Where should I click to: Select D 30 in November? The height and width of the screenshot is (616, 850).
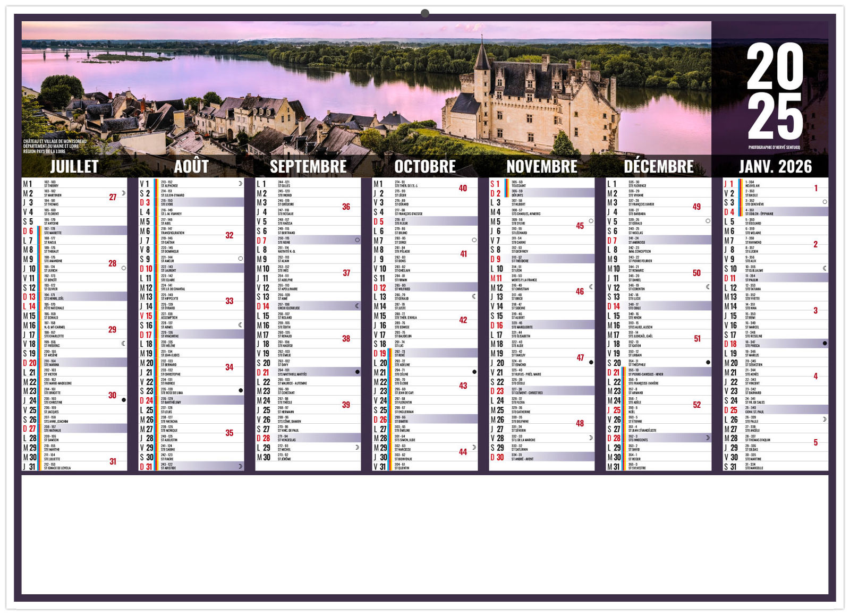(542, 457)
